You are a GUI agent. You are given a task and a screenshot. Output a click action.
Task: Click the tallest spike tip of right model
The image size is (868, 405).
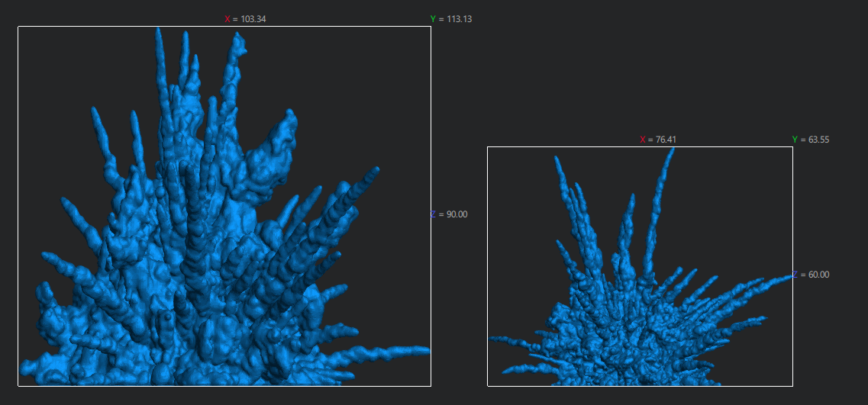(673, 150)
